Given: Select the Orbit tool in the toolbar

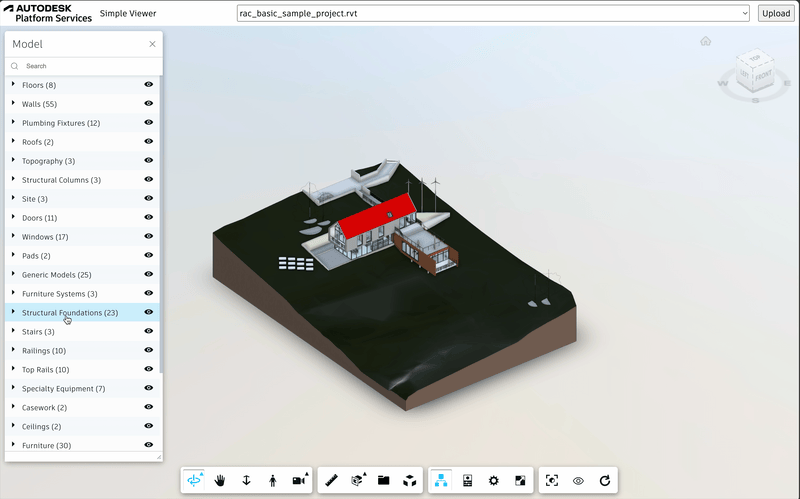Looking at the screenshot, I should (194, 481).
